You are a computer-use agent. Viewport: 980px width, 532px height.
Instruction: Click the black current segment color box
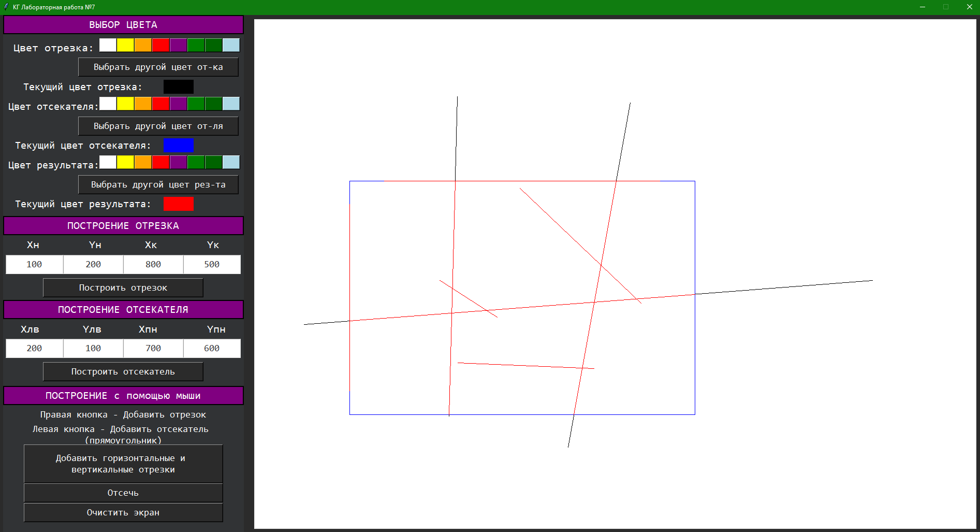(x=179, y=87)
